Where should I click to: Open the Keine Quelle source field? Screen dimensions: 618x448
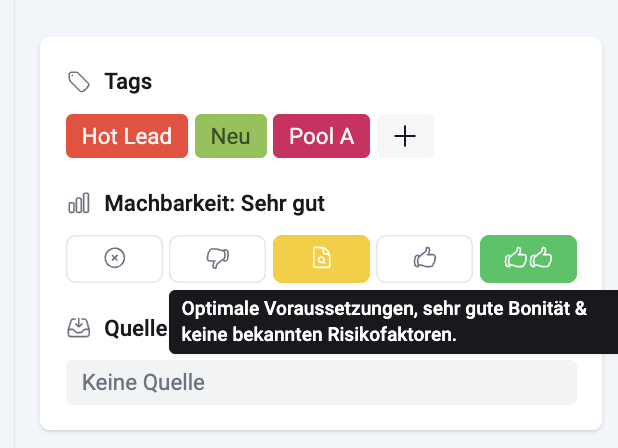[x=321, y=382]
